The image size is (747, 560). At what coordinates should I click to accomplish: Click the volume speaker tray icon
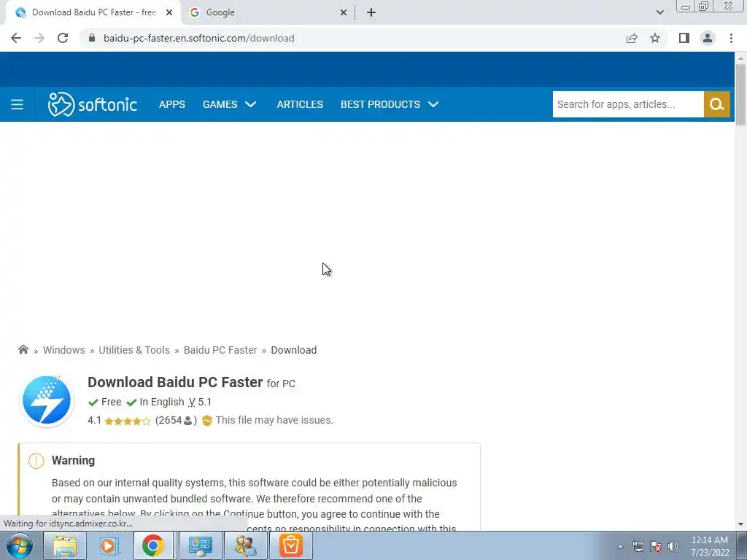point(673,546)
